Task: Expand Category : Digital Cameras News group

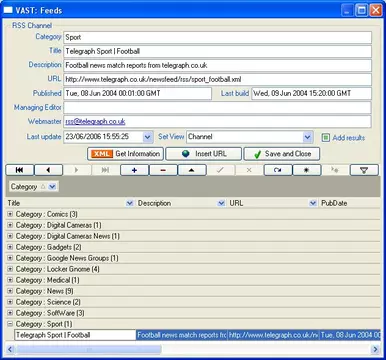Action: (x=10, y=236)
